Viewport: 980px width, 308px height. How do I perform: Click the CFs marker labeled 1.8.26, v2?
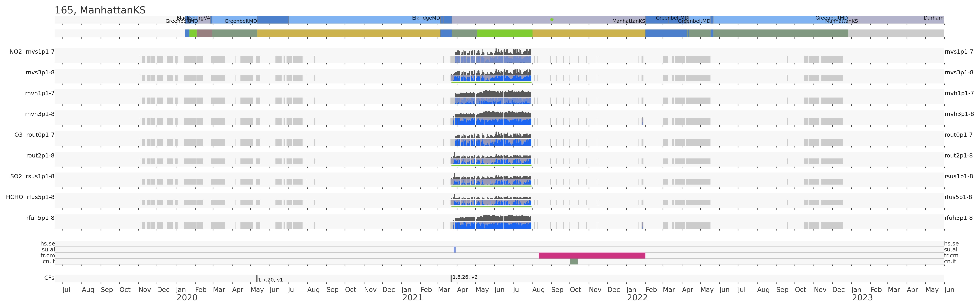coord(451,278)
